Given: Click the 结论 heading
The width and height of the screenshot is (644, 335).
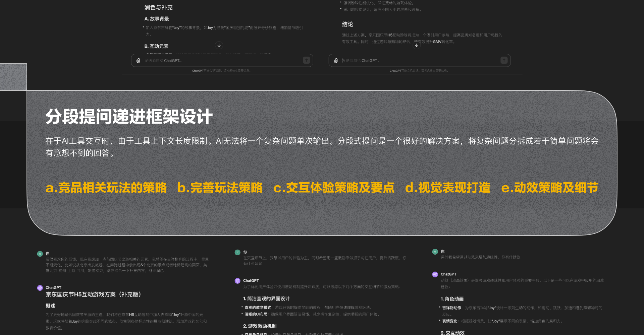Looking at the screenshot, I should [x=347, y=24].
